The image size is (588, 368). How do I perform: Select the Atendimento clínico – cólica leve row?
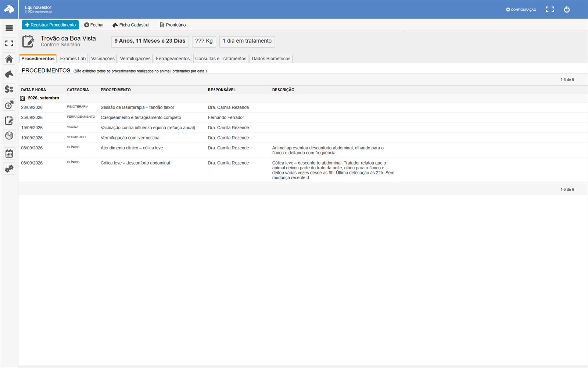coord(303,150)
